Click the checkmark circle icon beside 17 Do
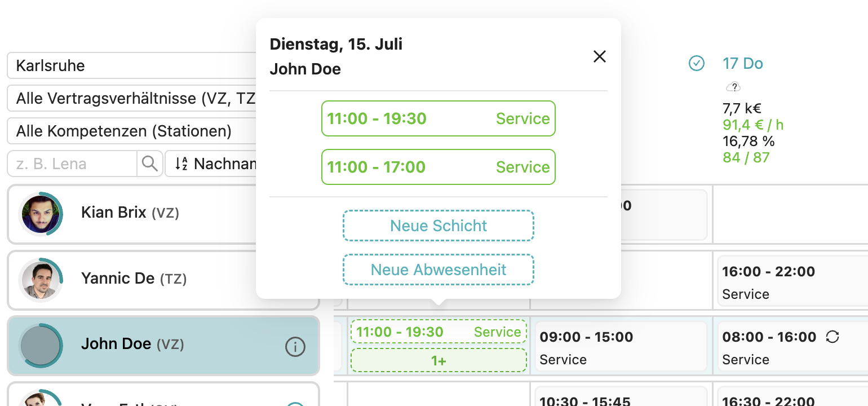 (x=697, y=64)
